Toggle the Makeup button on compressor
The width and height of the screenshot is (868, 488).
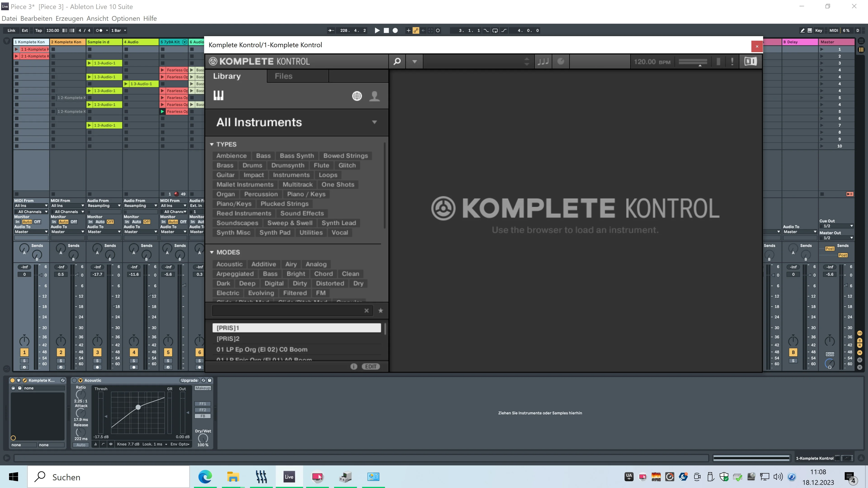pyautogui.click(x=203, y=388)
